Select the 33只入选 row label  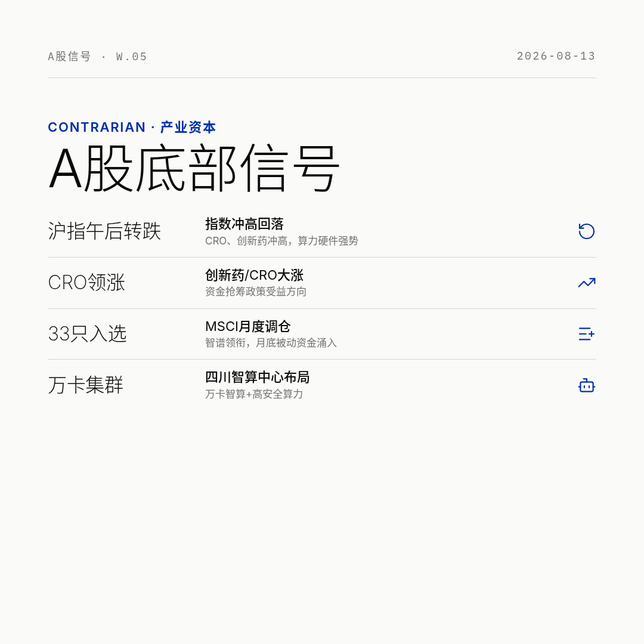(88, 333)
